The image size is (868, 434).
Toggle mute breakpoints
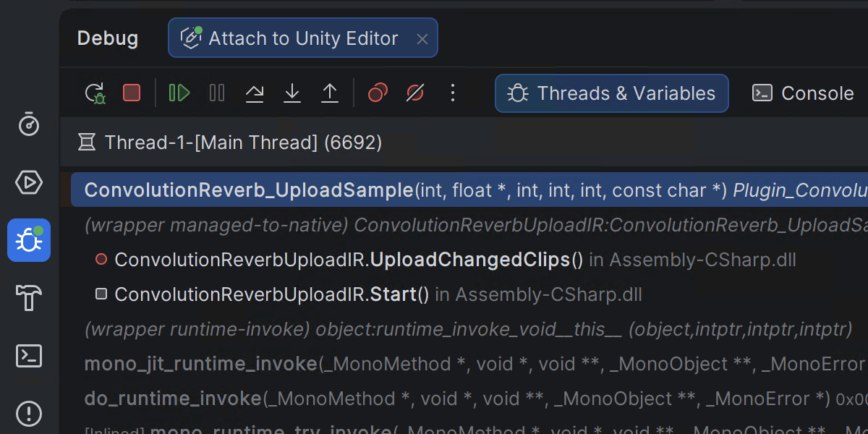coord(415,93)
